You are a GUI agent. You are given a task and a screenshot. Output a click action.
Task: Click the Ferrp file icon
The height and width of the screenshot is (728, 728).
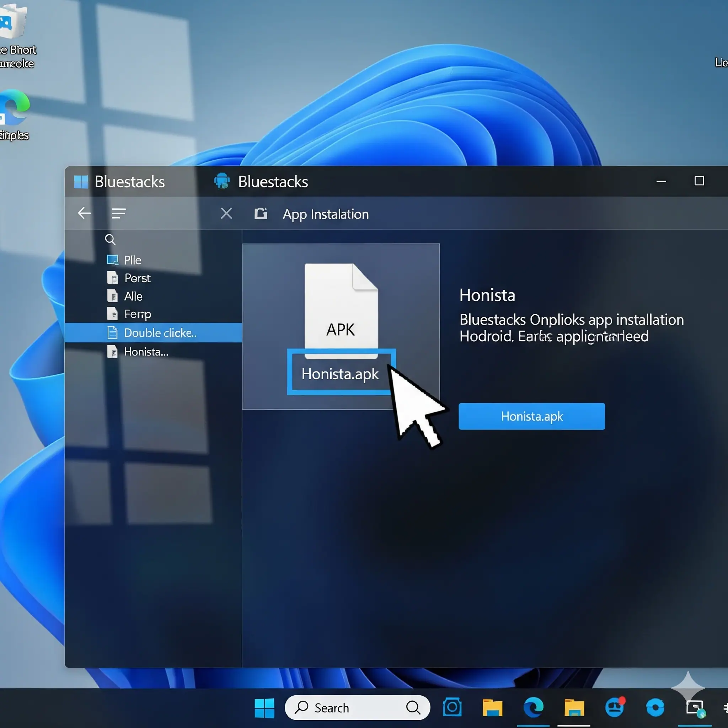click(112, 314)
